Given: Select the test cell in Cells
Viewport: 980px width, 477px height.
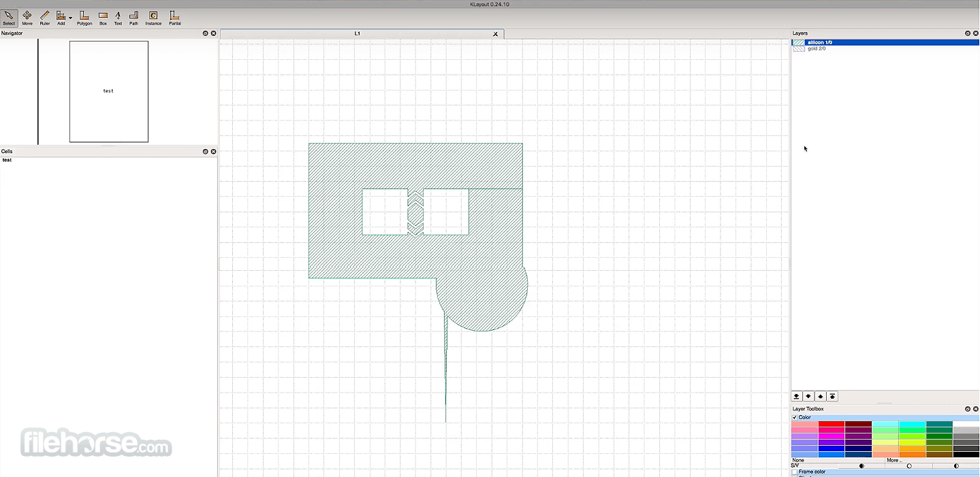Looking at the screenshot, I should point(7,160).
